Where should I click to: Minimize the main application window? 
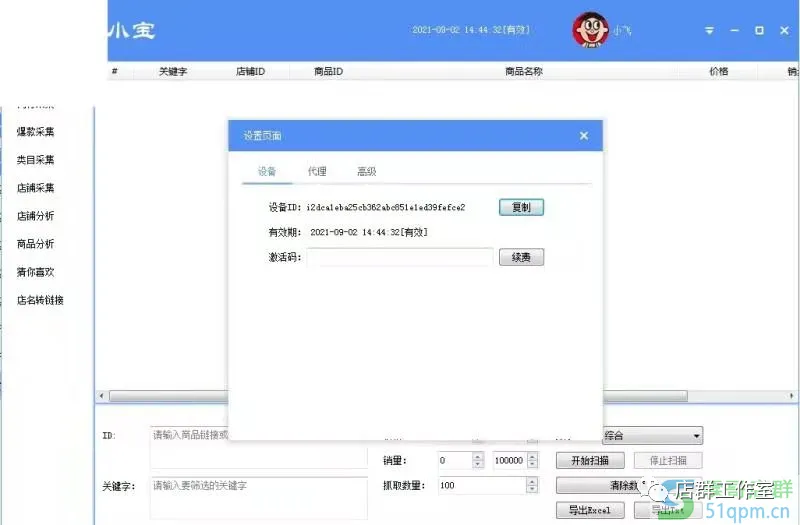(x=734, y=31)
